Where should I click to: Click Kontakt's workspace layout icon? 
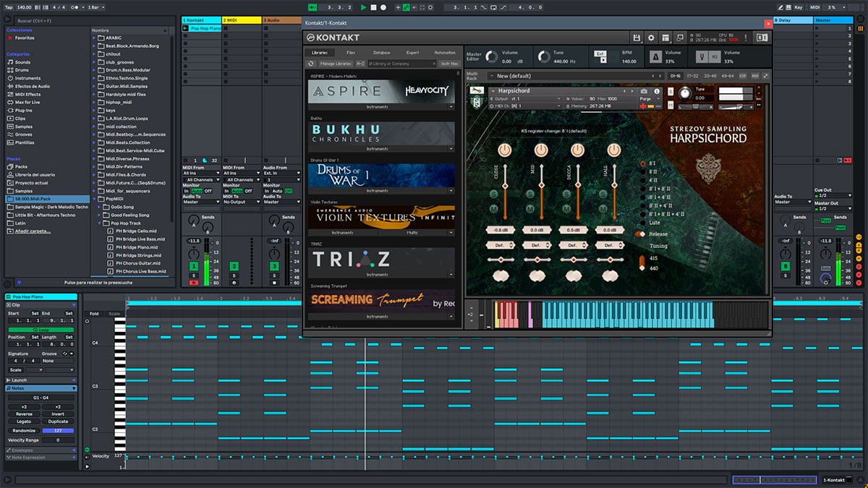(x=665, y=38)
